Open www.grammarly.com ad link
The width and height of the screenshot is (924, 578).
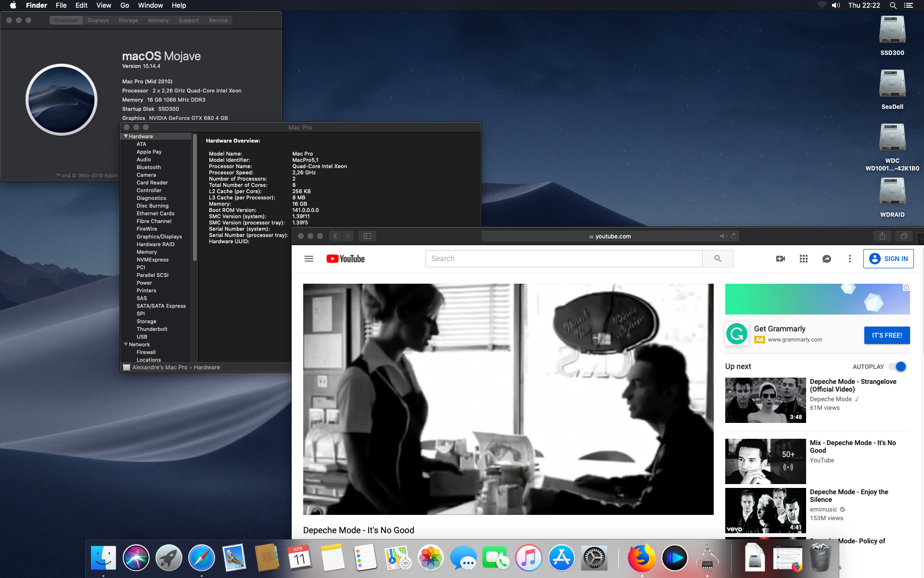pos(795,340)
